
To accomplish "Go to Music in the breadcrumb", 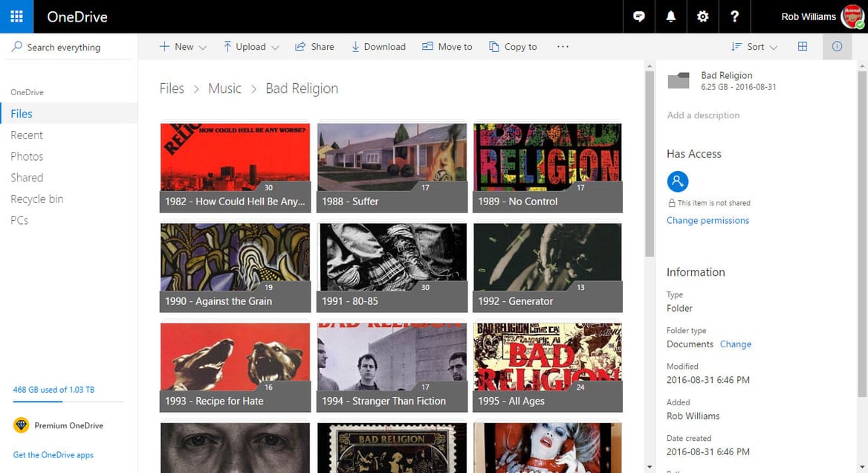I will coord(224,89).
